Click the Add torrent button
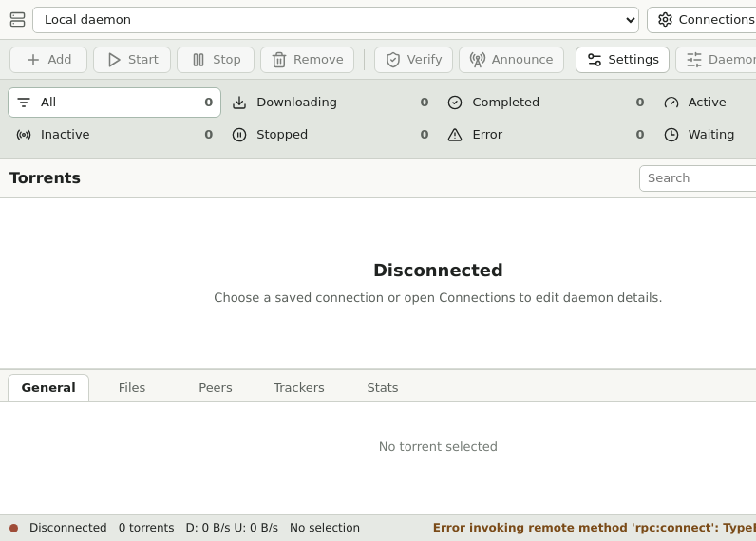This screenshot has width=756, height=541. pyautogui.click(x=48, y=60)
